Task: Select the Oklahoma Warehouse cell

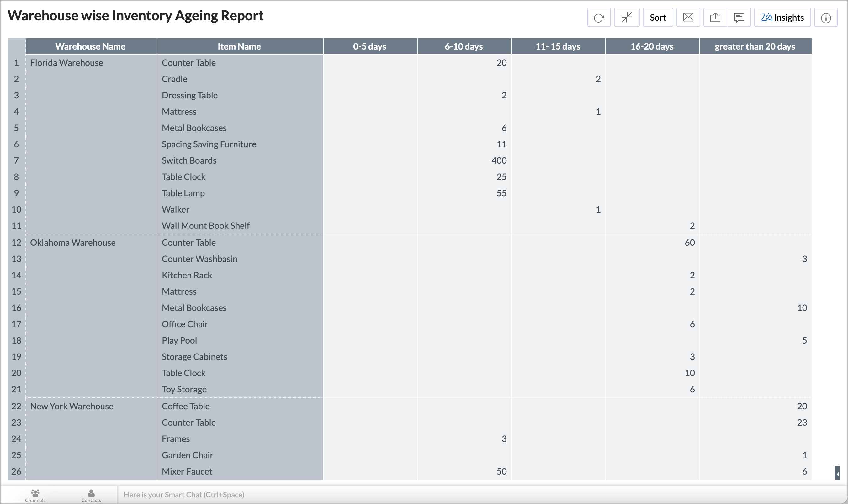Action: [73, 243]
